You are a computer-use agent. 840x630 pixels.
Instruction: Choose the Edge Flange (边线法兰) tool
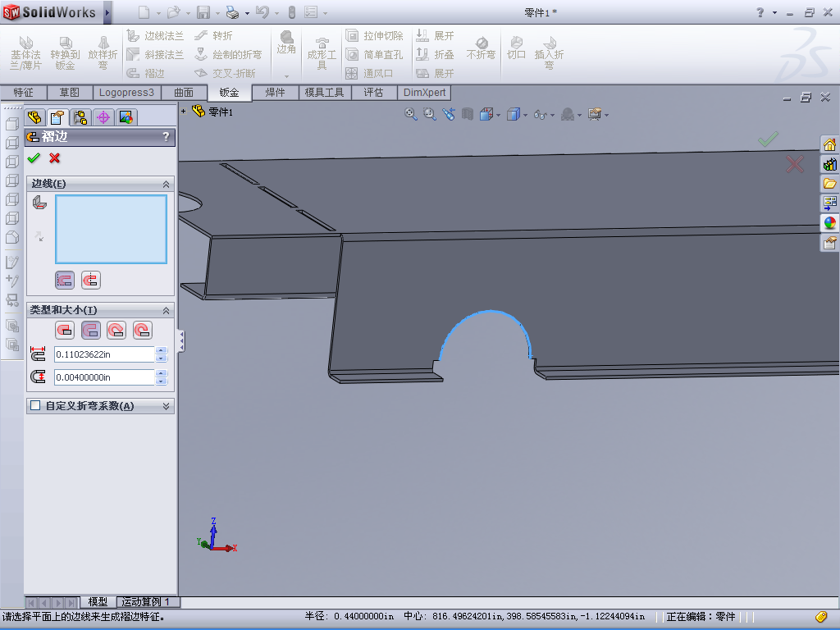click(155, 36)
